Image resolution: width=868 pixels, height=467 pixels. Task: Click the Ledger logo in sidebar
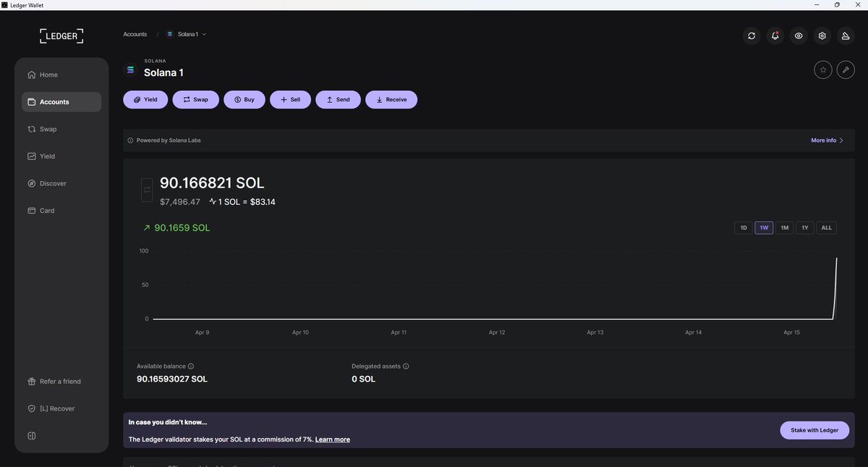pos(61,35)
